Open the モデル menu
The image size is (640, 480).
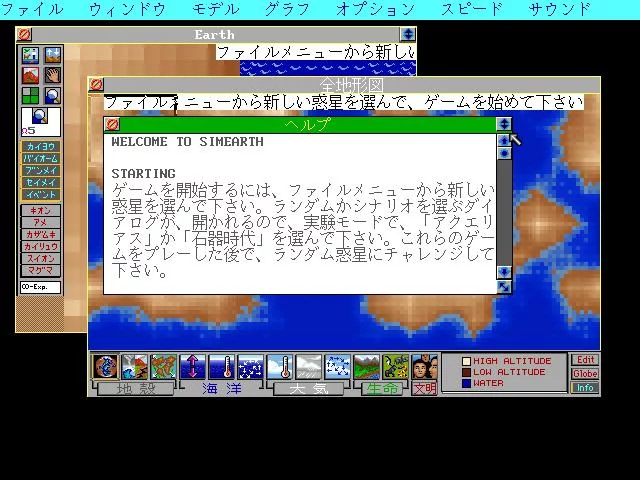pos(216,9)
